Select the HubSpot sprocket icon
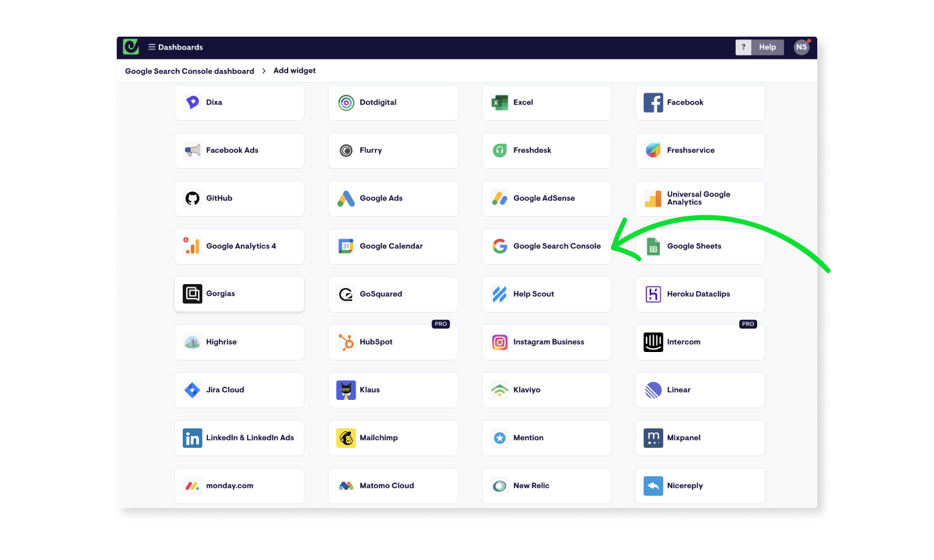The image size is (934, 560). (346, 342)
